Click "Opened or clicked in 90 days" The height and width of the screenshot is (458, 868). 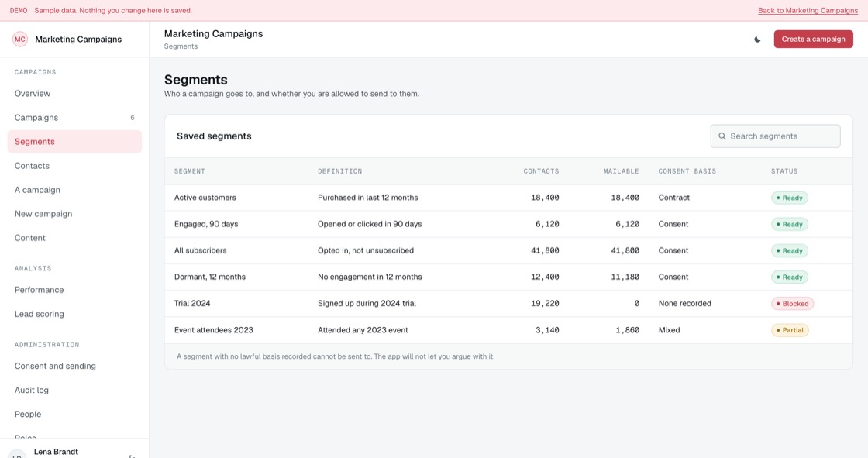[x=370, y=224]
